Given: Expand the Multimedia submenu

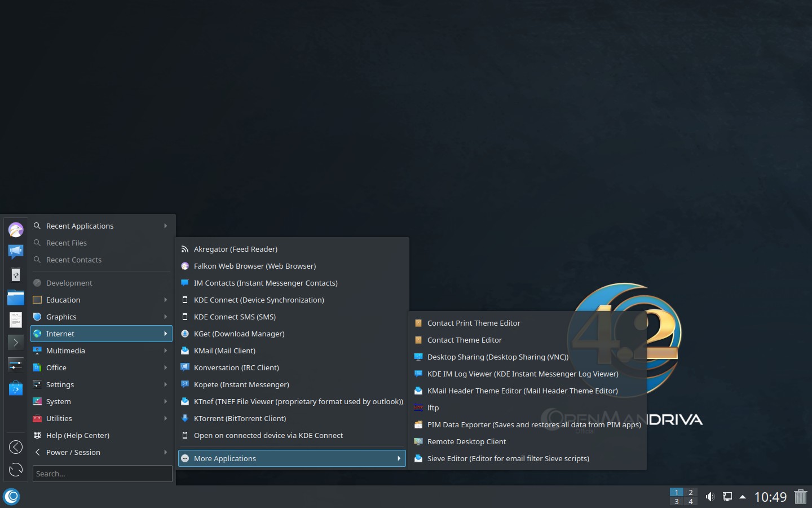Looking at the screenshot, I should pyautogui.click(x=101, y=351).
